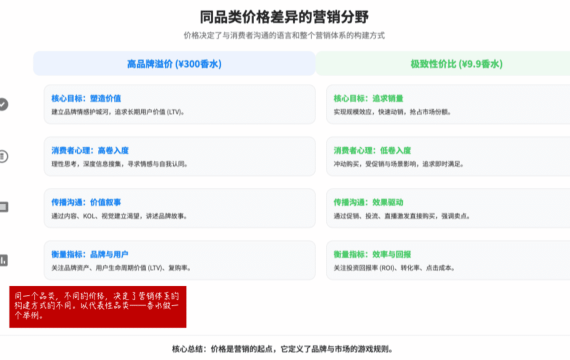Click text 通过内容、KOL、视觉建立渴望
This screenshot has height=360, width=570.
[x=97, y=216]
